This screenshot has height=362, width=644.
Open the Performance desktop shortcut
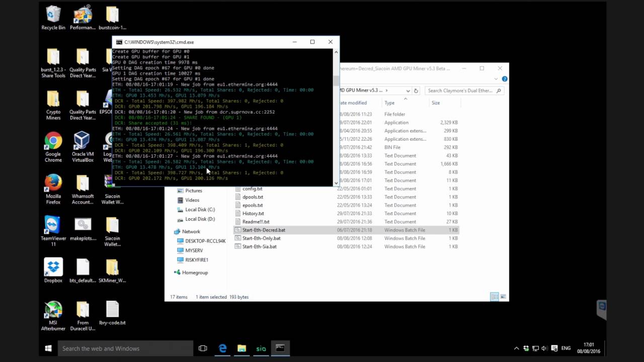pos(83,18)
